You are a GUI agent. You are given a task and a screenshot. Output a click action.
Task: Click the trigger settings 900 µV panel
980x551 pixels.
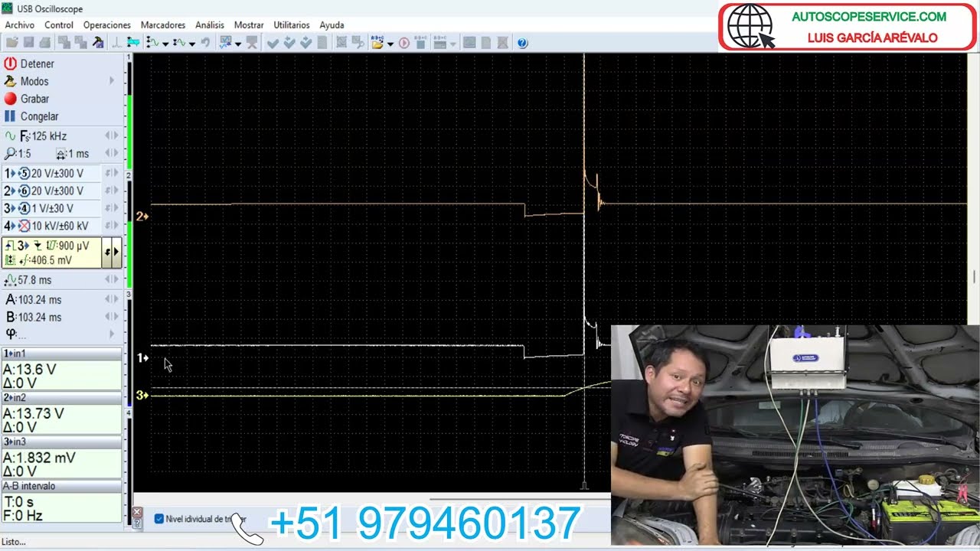52,253
